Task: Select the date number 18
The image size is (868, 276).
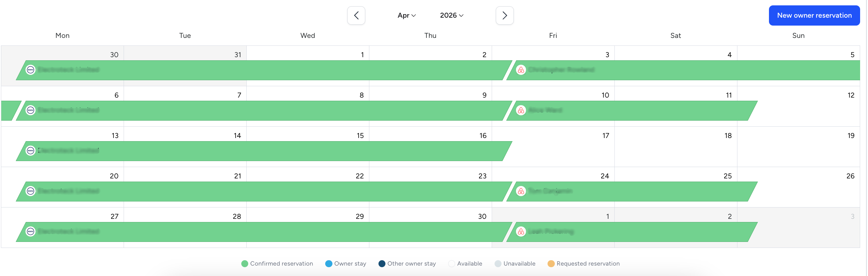Action: (x=728, y=136)
